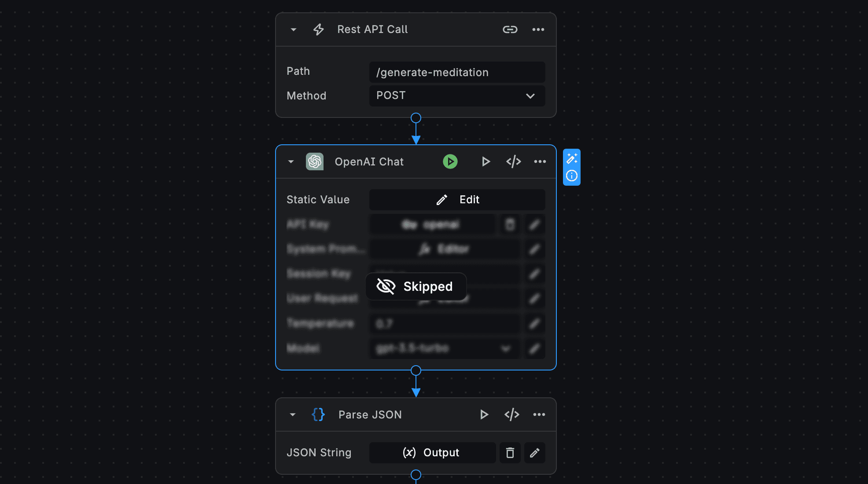
Task: Expand the Parse JSON node header arrow
Action: 291,414
